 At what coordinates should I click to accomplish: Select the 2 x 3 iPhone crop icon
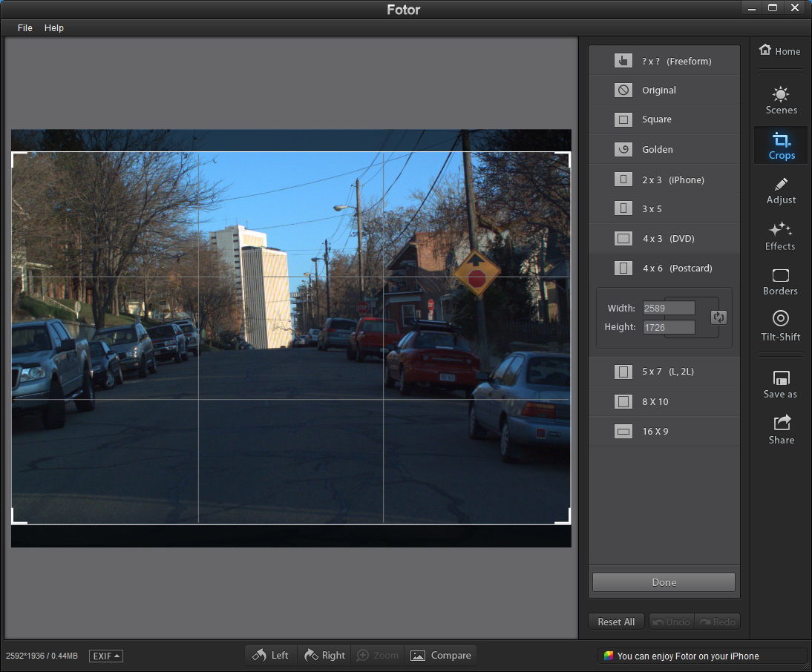coord(623,179)
